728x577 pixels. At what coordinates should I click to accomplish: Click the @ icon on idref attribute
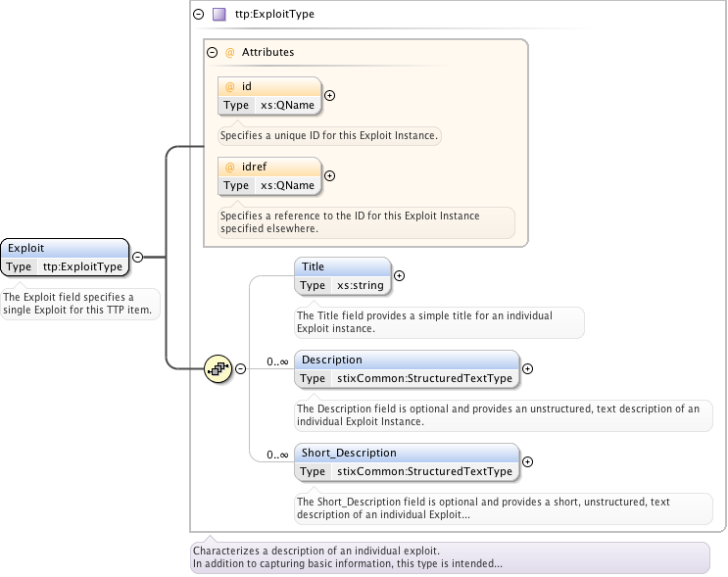pyautogui.click(x=230, y=168)
